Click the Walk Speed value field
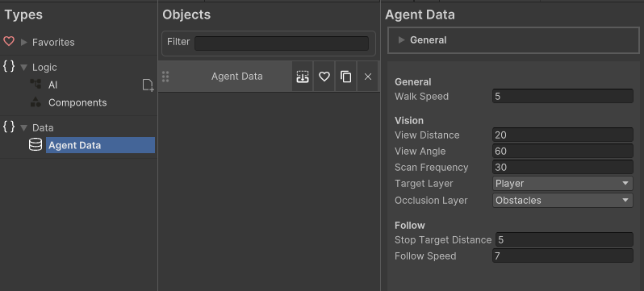This screenshot has width=644, height=291. coord(562,97)
